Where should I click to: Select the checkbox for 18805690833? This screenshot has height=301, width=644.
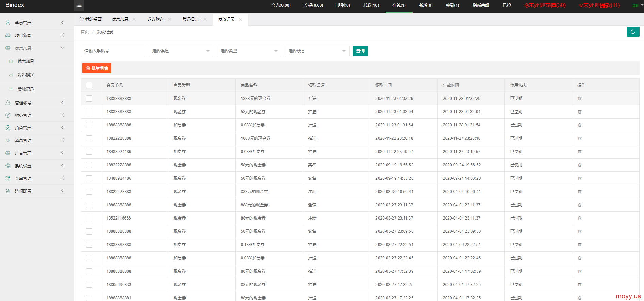[x=89, y=285]
